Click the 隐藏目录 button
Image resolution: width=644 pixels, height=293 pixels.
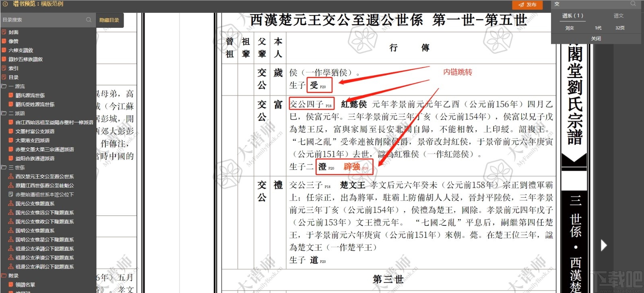(109, 20)
